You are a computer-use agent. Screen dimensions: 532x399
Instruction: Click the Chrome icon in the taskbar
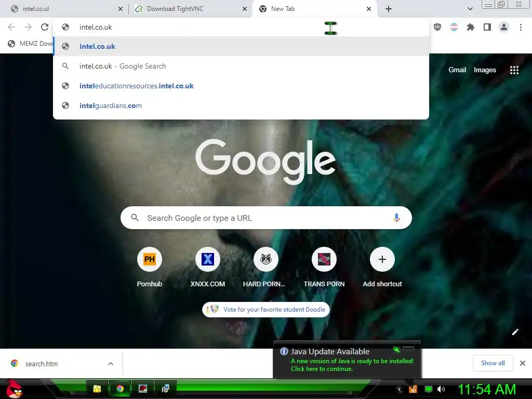tap(120, 389)
